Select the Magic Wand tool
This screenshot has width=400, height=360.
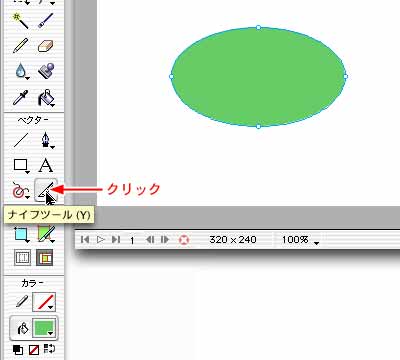pos(21,20)
